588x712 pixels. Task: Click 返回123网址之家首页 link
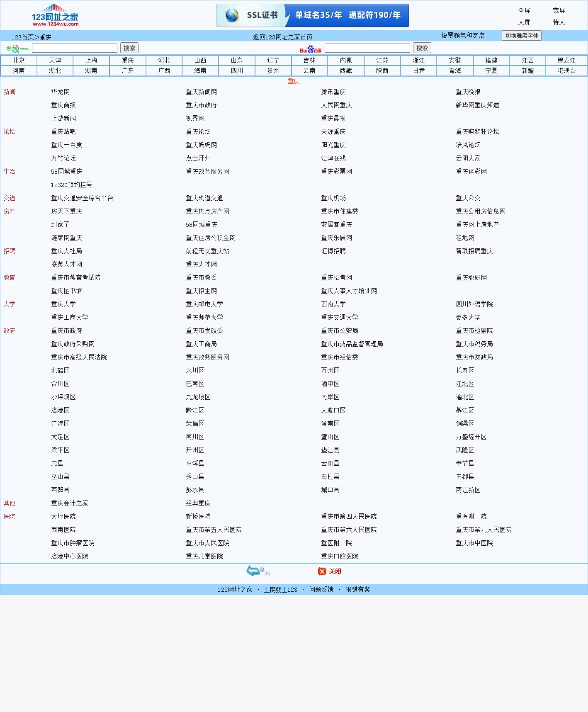[x=283, y=37]
